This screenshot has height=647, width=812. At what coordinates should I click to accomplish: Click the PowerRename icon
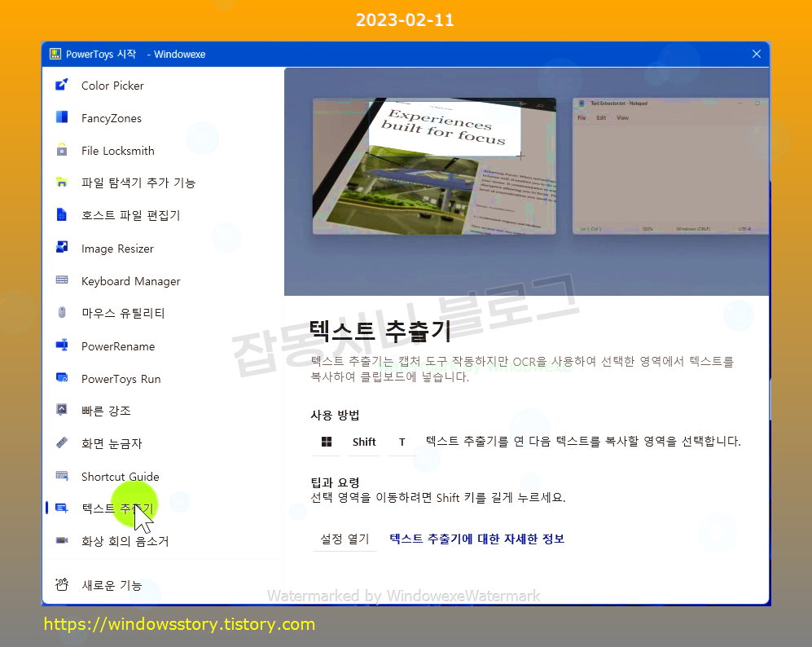tap(62, 345)
